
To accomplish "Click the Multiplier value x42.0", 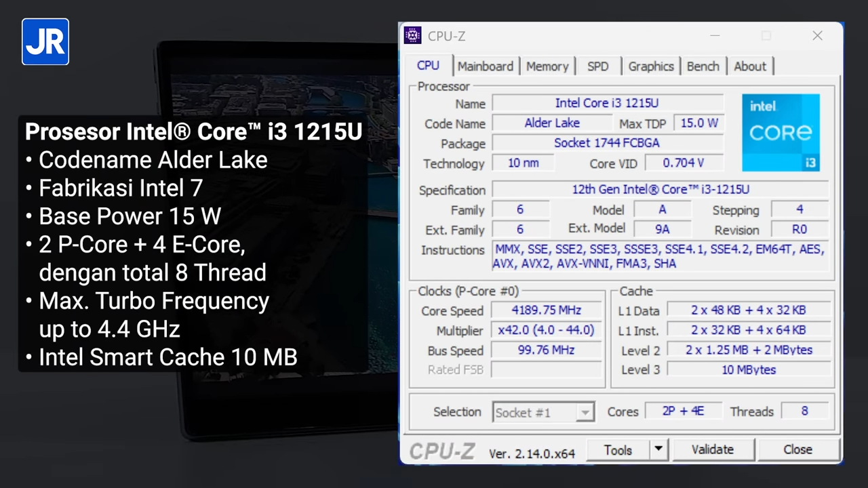I will (x=546, y=330).
